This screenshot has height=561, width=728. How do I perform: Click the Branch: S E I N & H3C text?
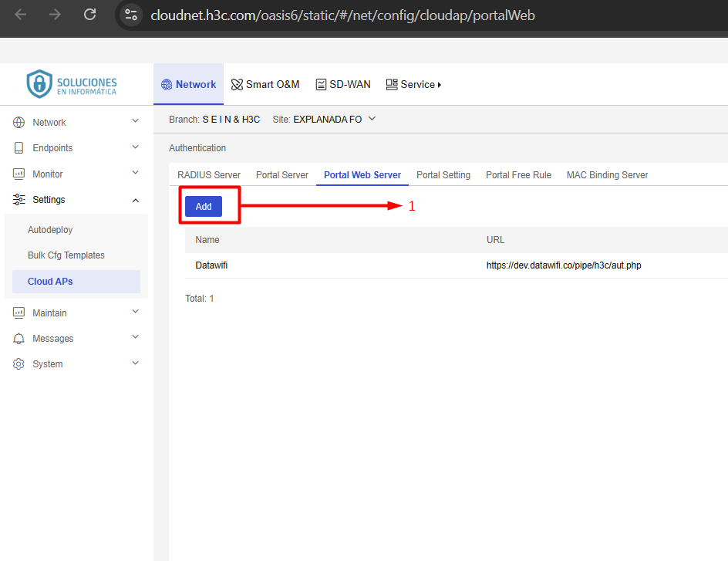pyautogui.click(x=214, y=120)
